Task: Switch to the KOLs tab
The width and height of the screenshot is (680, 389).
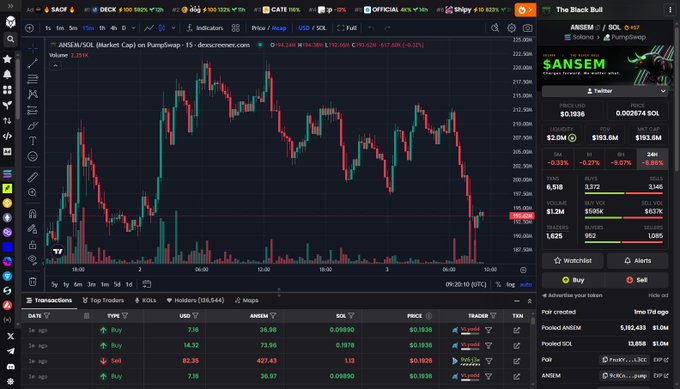Action: tap(145, 301)
